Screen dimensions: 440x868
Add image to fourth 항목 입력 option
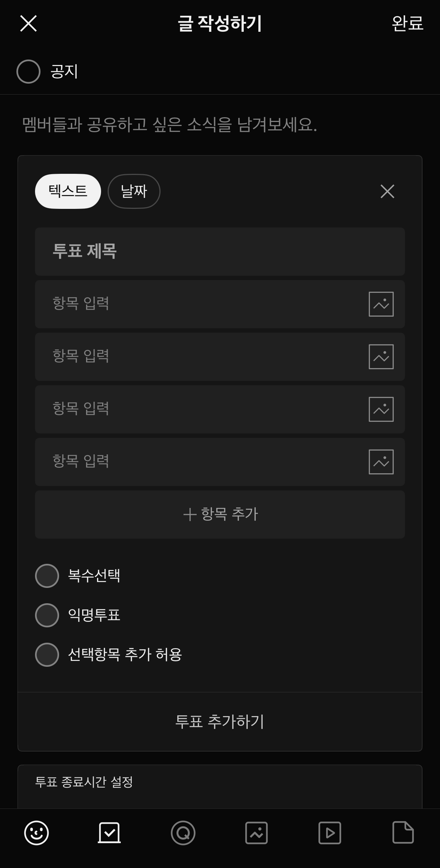[x=381, y=462]
